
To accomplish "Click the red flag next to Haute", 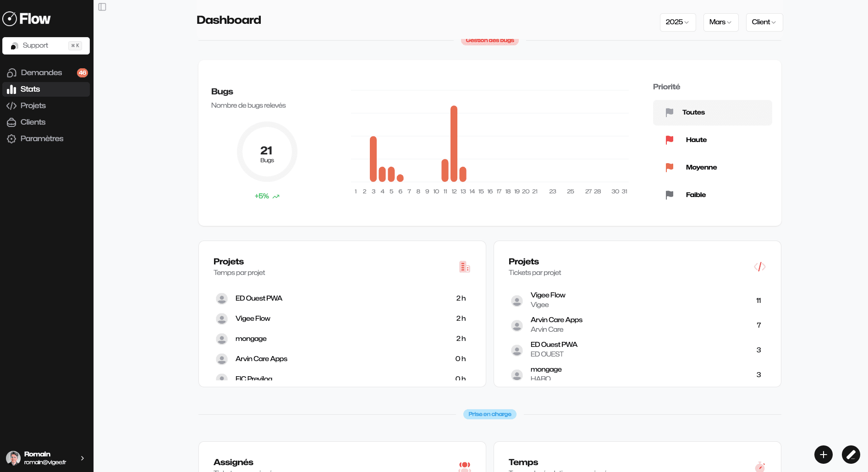I will point(670,140).
